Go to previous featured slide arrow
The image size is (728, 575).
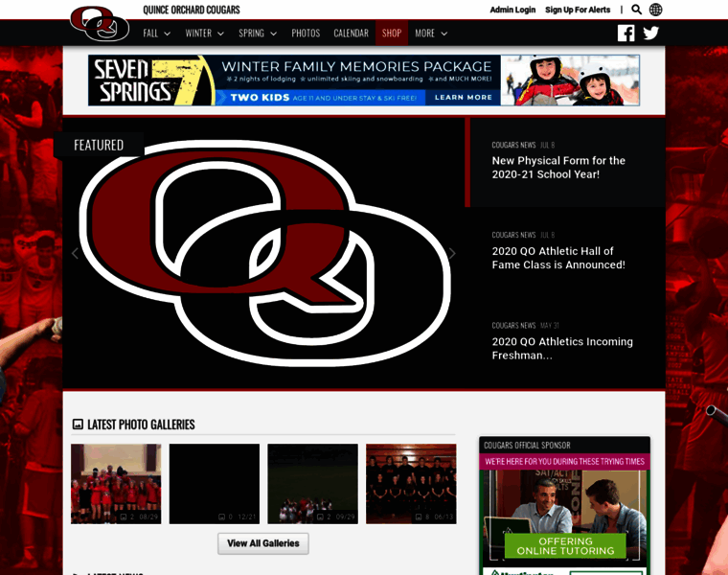(76, 253)
